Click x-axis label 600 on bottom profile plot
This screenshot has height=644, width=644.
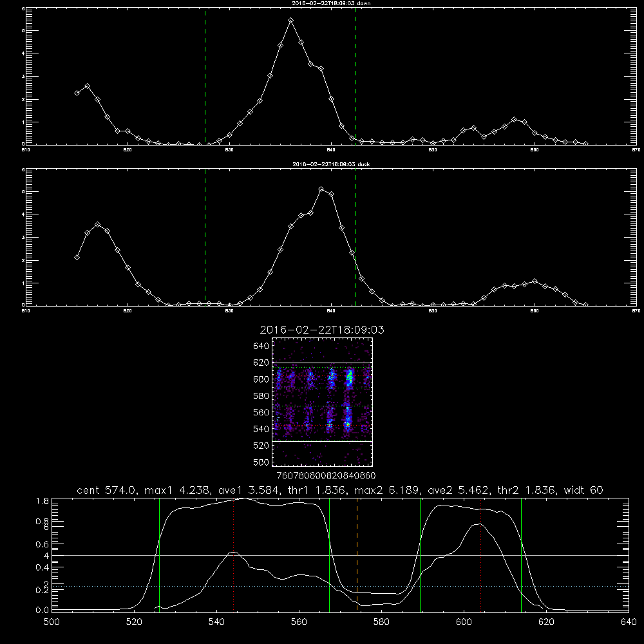pyautogui.click(x=464, y=622)
